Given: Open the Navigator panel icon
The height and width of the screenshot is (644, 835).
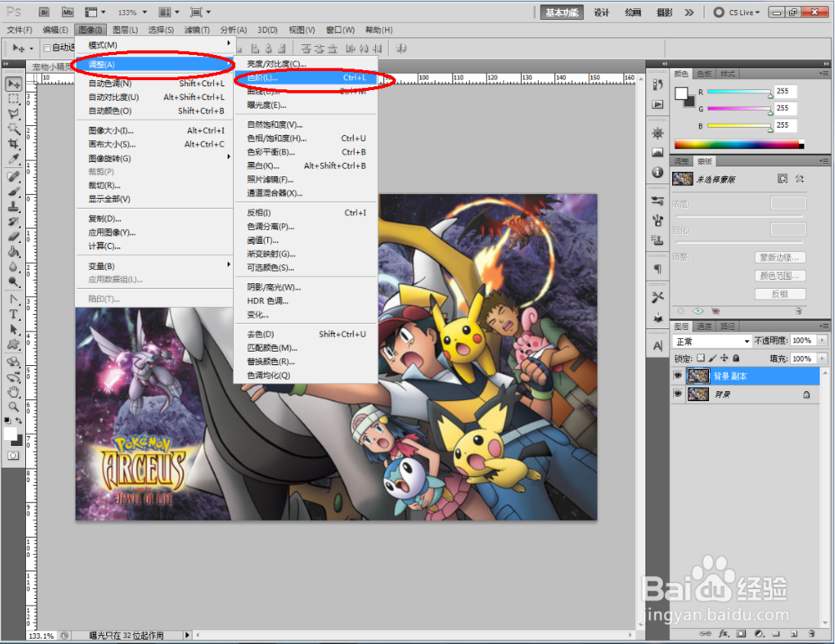Looking at the screenshot, I should coord(658,133).
